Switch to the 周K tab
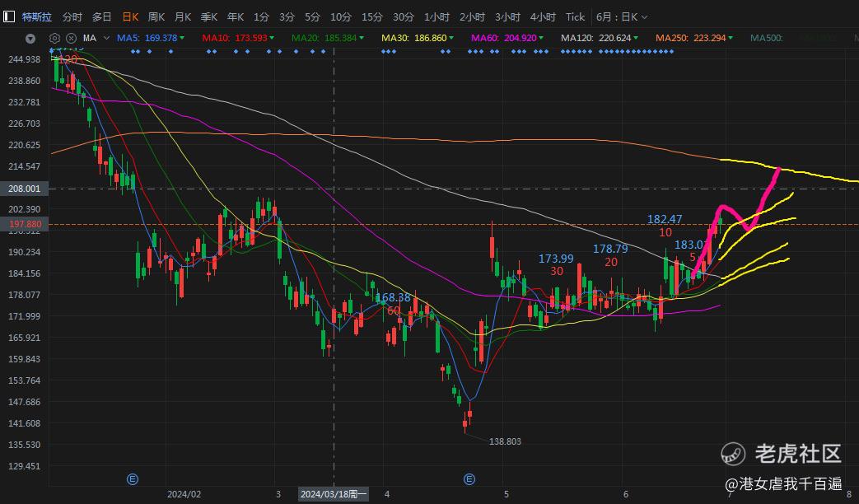859x504 pixels. point(156,17)
